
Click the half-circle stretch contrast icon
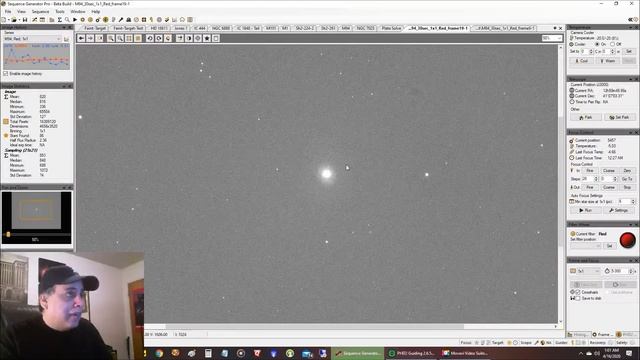click(189, 38)
